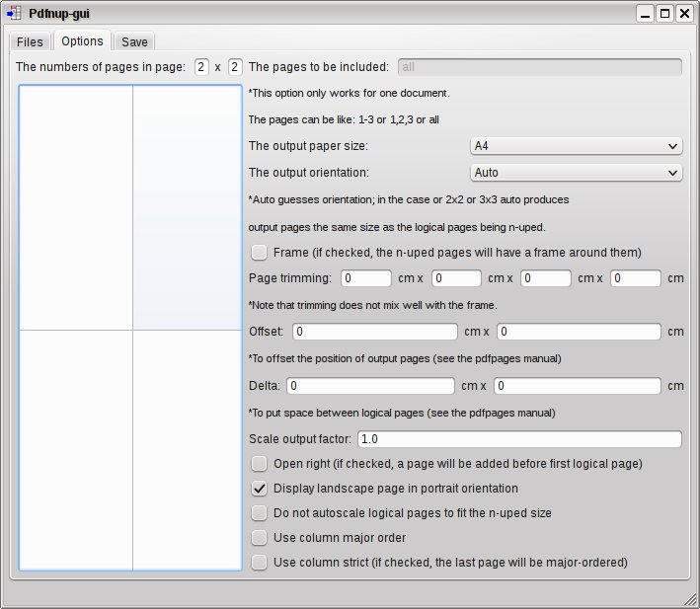700x609 pixels.
Task: Click the first Delta input field
Action: click(370, 386)
